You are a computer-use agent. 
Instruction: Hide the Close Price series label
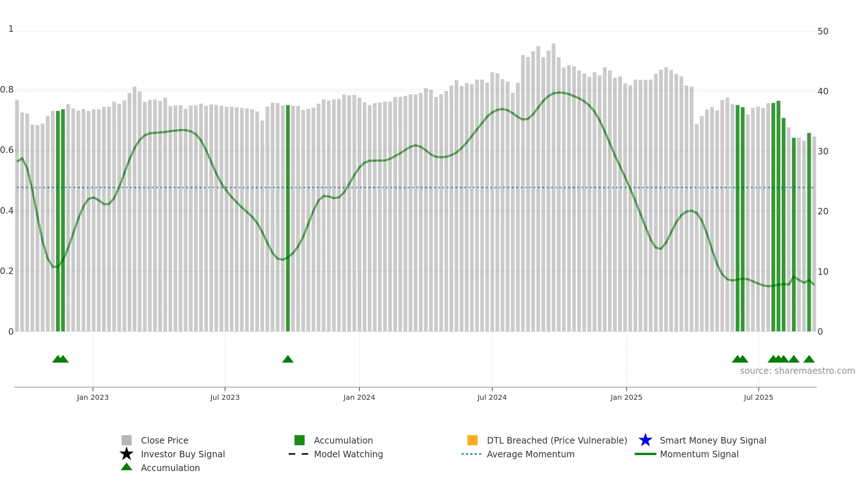tap(165, 440)
